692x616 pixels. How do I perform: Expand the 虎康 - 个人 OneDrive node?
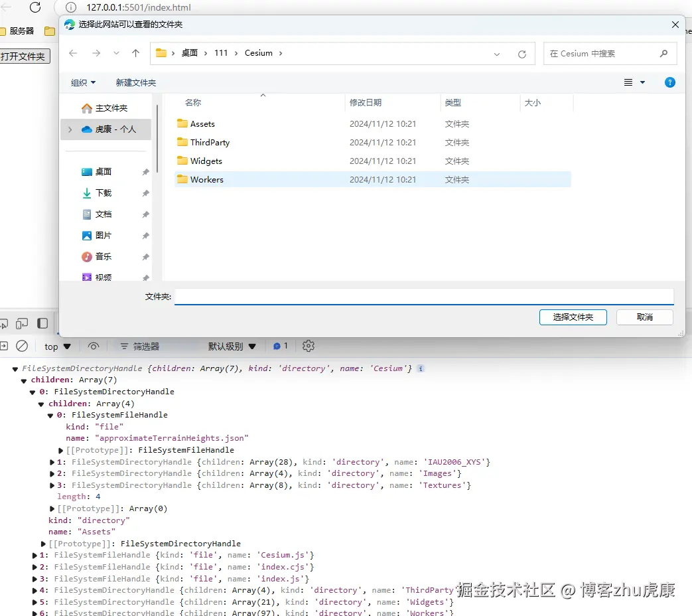click(70, 129)
